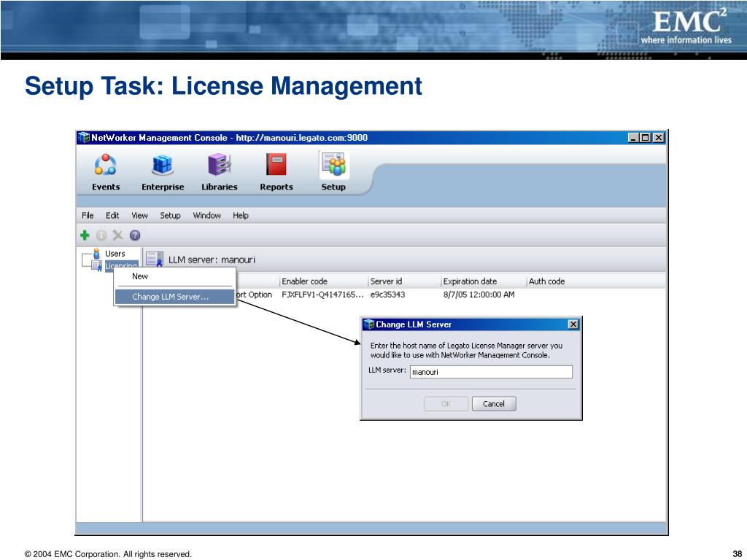The width and height of the screenshot is (747, 560).
Task: Choose Change LLM Server… context menu entry
Action: 175,297
